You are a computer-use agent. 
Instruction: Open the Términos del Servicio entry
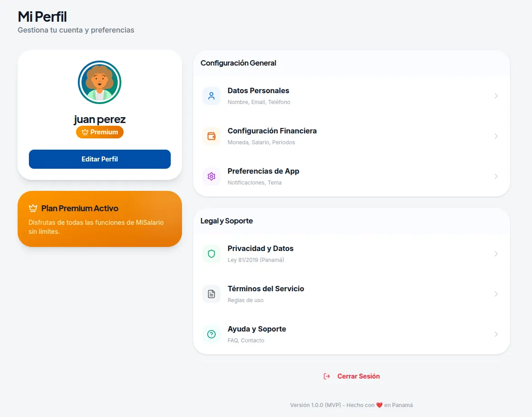[351, 294]
